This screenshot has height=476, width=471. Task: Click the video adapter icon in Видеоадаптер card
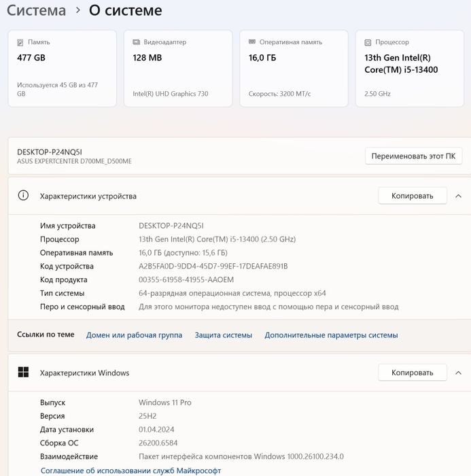pyautogui.click(x=137, y=42)
